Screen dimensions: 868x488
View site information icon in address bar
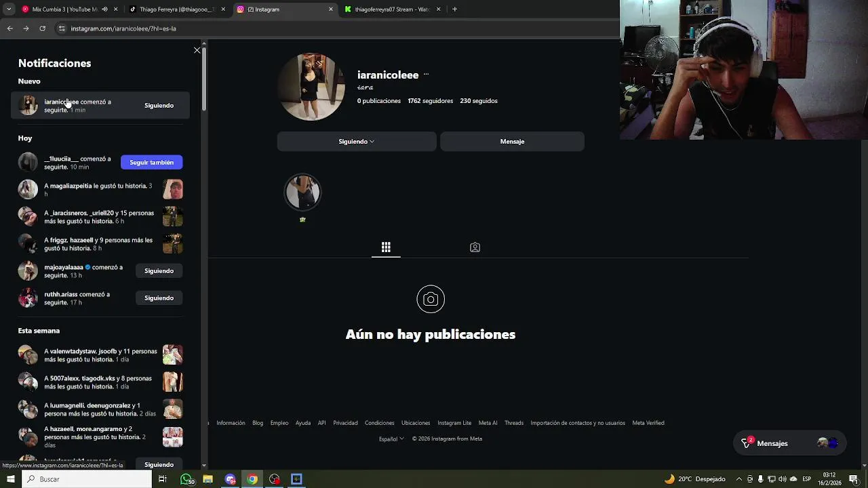pos(62,28)
